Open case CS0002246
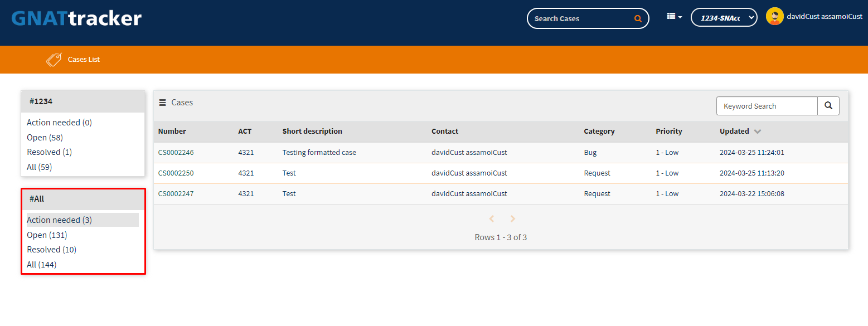 (x=176, y=153)
